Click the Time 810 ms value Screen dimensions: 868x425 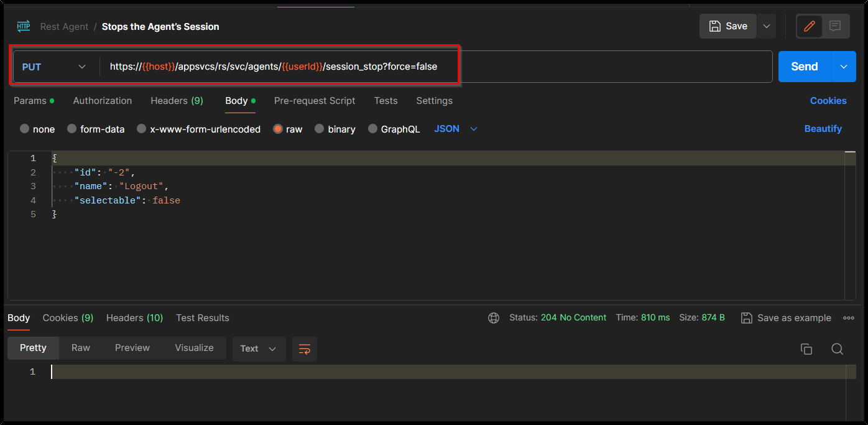pyautogui.click(x=655, y=317)
